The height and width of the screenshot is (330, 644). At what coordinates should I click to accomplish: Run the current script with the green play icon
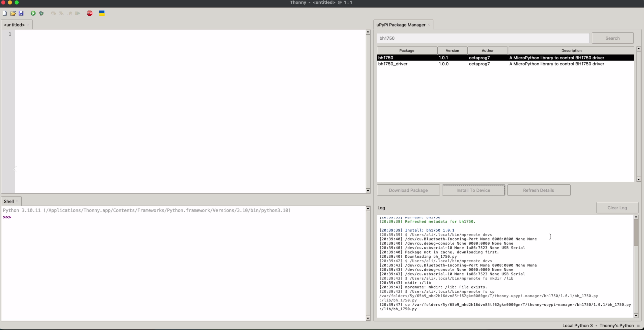(33, 13)
